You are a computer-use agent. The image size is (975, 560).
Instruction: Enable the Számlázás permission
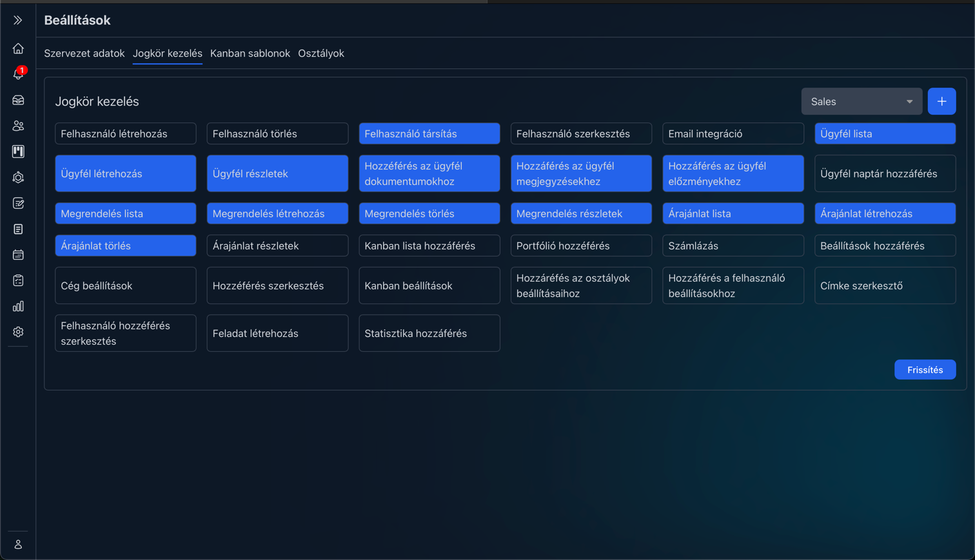coord(733,246)
